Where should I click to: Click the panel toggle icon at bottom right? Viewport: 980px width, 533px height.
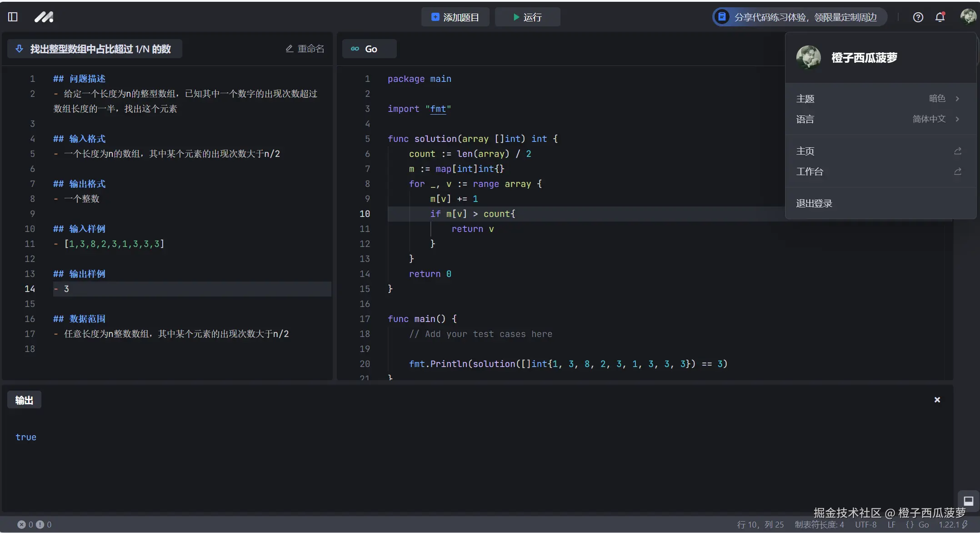click(968, 501)
